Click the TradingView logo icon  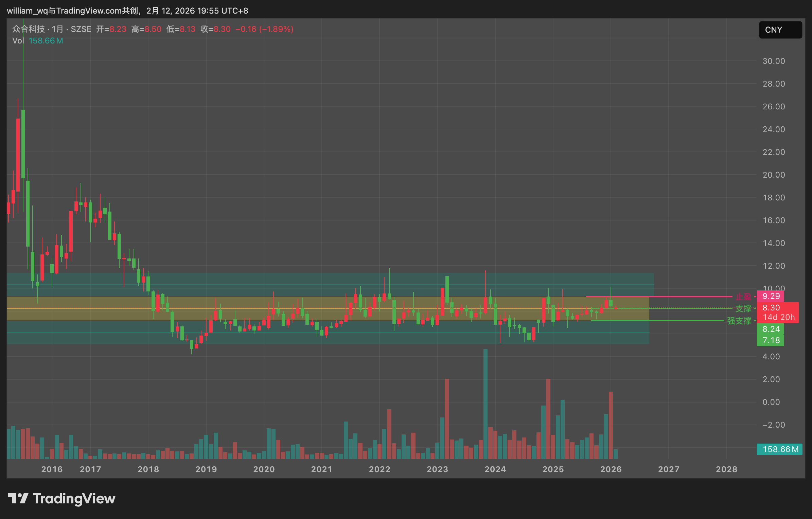point(18,499)
